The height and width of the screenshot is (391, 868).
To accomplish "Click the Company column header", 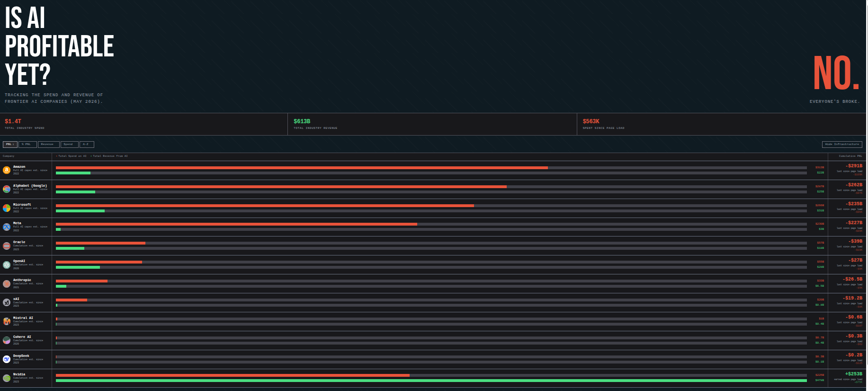I will [9, 156].
